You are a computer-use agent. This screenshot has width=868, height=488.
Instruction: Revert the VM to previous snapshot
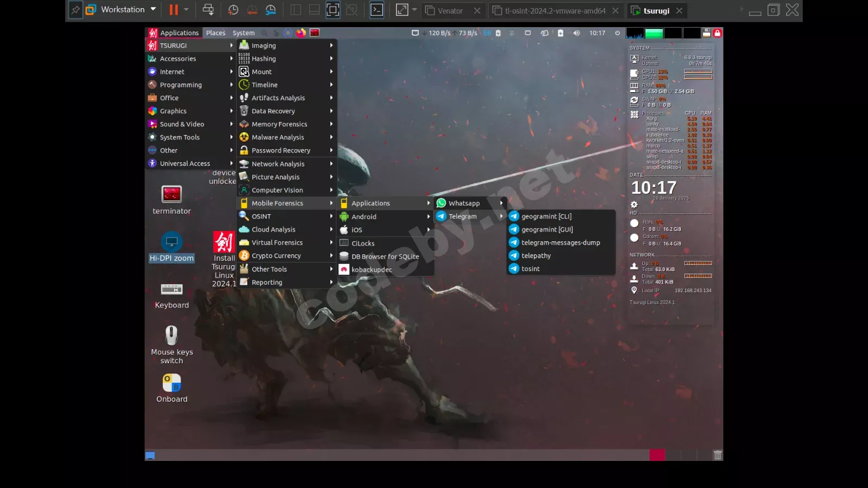pos(252,10)
